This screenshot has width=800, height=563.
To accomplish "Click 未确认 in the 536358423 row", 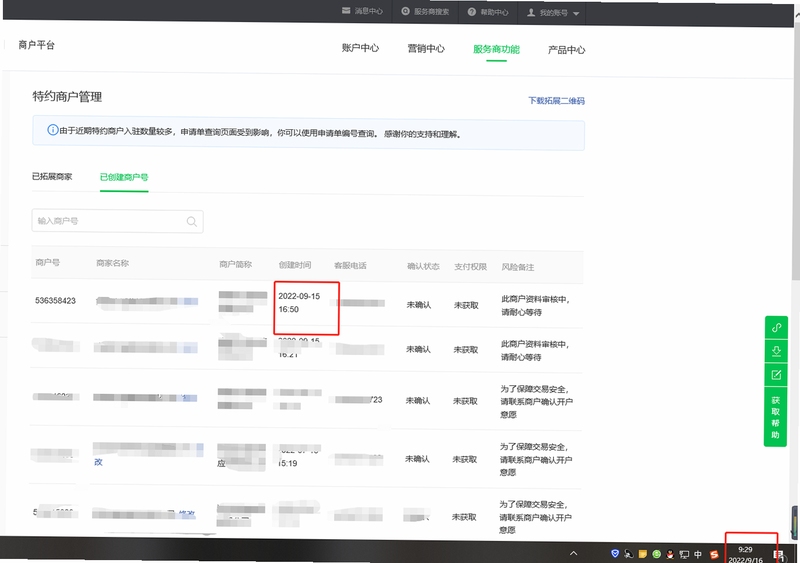I will point(418,305).
